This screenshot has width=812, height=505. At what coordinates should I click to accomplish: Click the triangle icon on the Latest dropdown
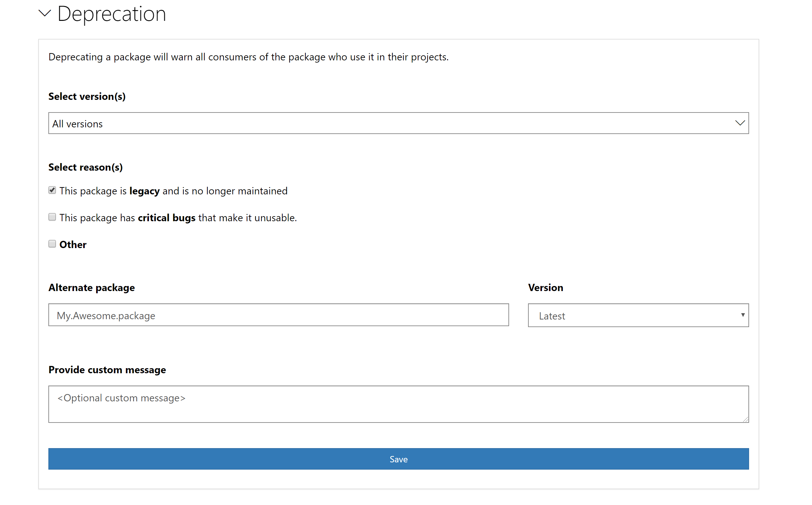(742, 315)
